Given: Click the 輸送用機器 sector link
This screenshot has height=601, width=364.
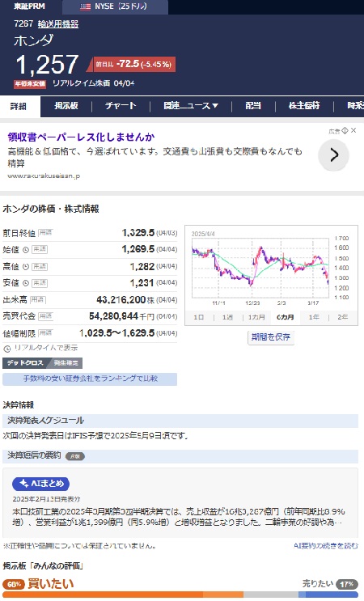Looking at the screenshot, I should click(58, 24).
